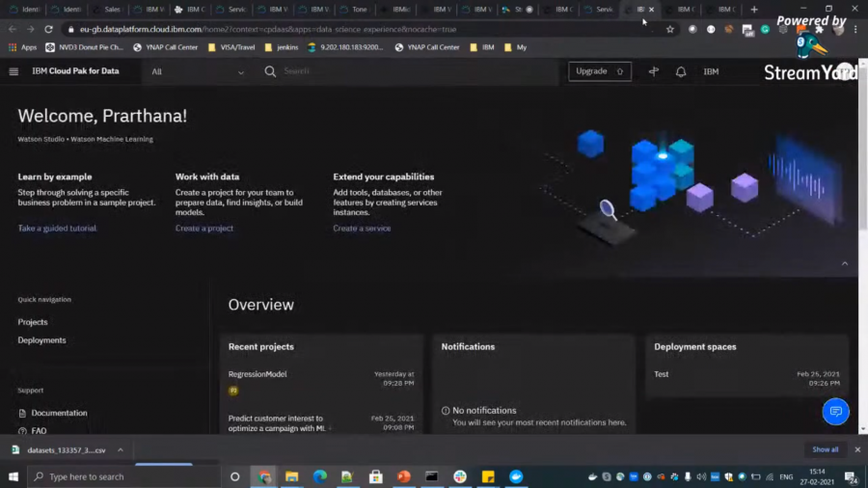
Task: Click the Create a project link
Action: (x=204, y=229)
